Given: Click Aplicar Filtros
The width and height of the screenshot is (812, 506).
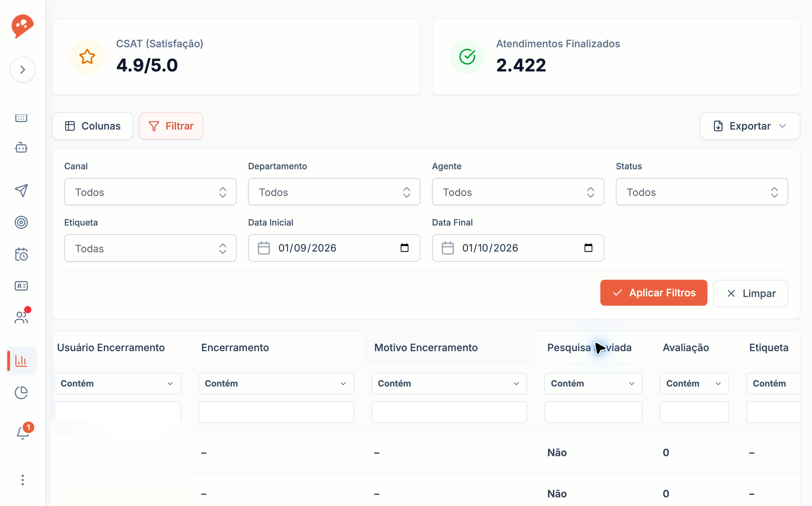Looking at the screenshot, I should click(x=654, y=293).
